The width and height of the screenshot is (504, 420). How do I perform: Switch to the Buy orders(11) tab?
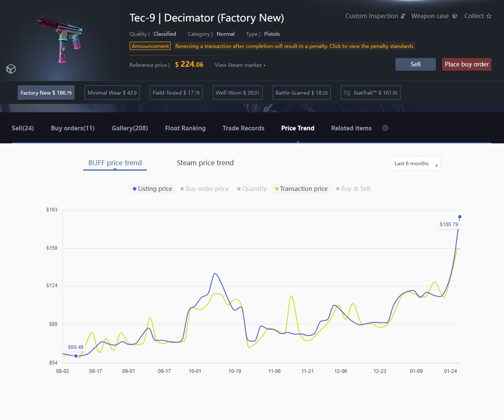point(73,128)
